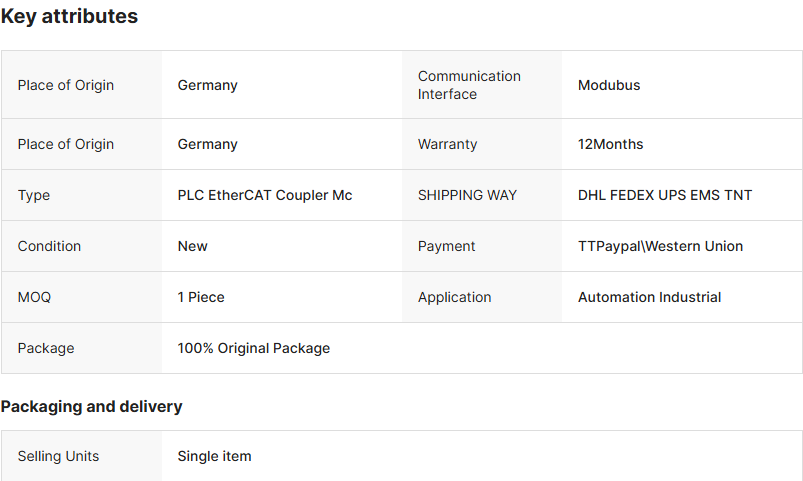Click the Payment label cell

447,246
